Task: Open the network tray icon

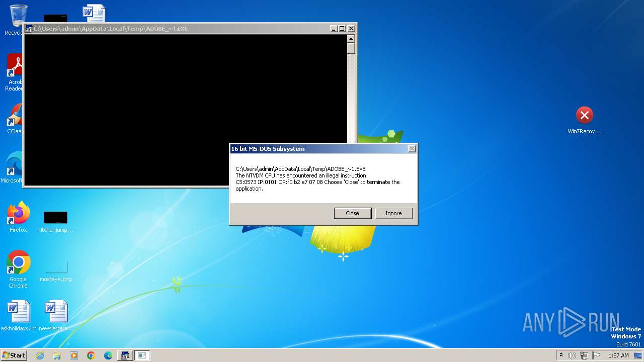Action: (584, 355)
